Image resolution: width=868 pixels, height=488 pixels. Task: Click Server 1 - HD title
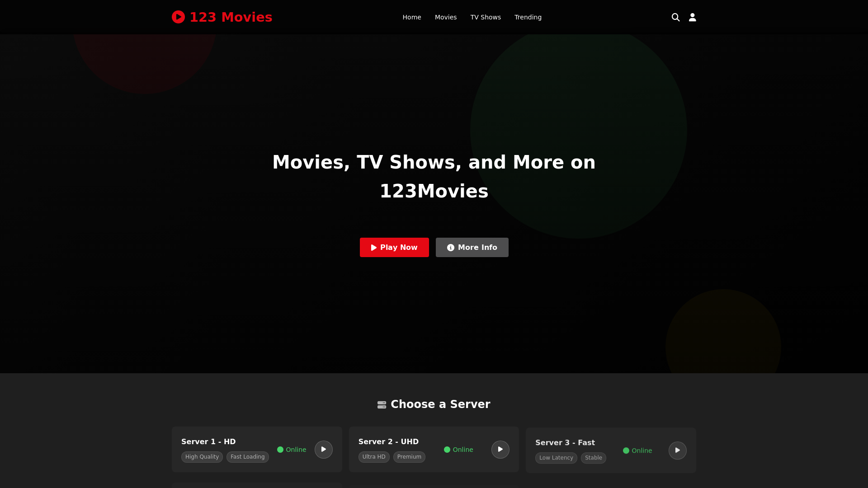pos(208,441)
